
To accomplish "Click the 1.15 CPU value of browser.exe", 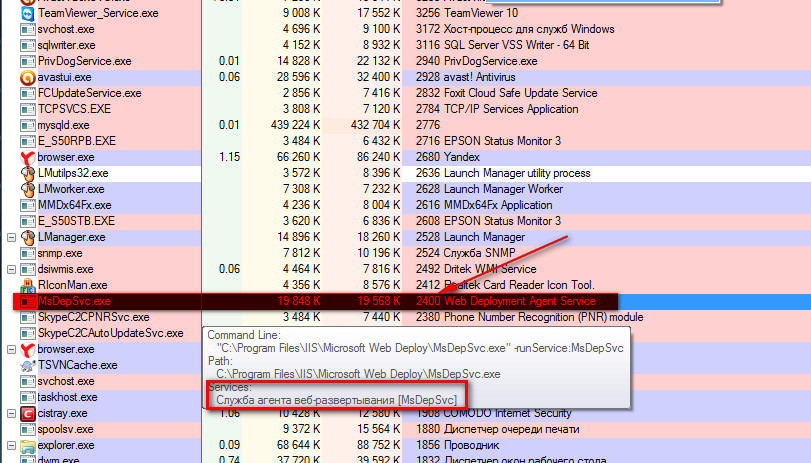I will pos(230,157).
